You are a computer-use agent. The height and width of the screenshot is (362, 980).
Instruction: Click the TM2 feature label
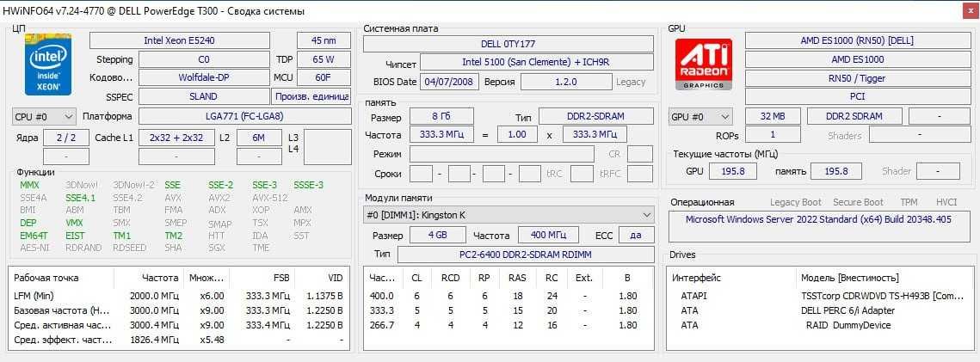(x=173, y=236)
